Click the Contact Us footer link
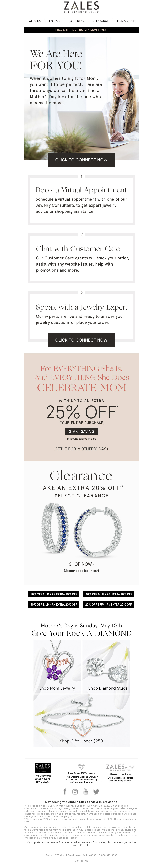163x868 pixels. tap(81, 861)
